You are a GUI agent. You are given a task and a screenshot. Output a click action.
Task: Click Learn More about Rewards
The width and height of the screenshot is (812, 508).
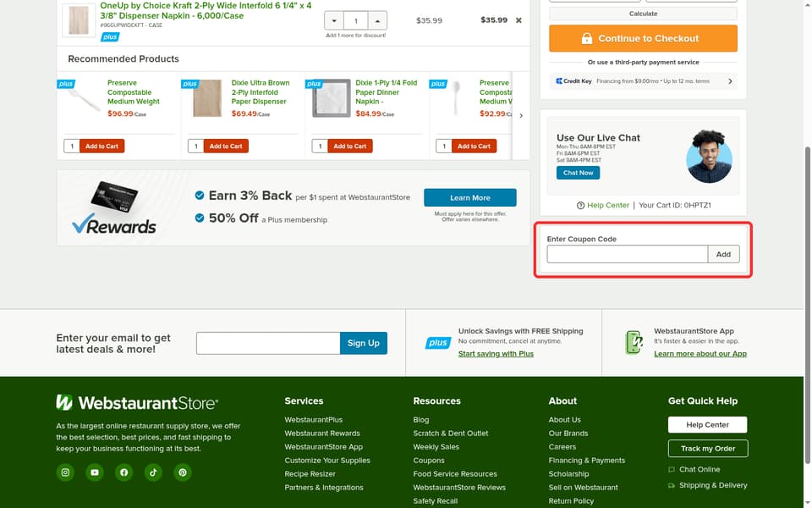pos(469,197)
